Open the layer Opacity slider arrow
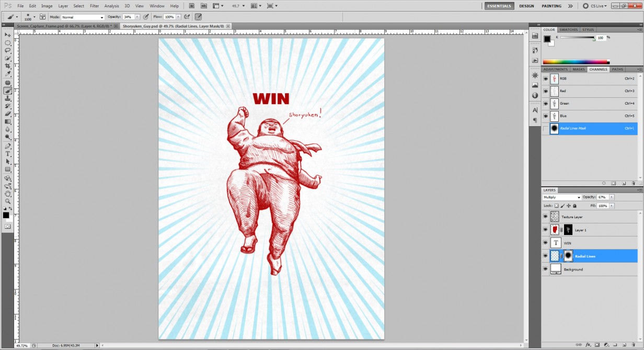Image resolution: width=644 pixels, height=350 pixels. [612, 197]
